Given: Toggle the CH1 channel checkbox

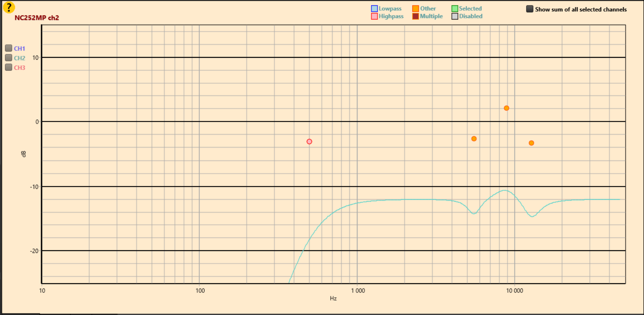Looking at the screenshot, I should tap(8, 48).
